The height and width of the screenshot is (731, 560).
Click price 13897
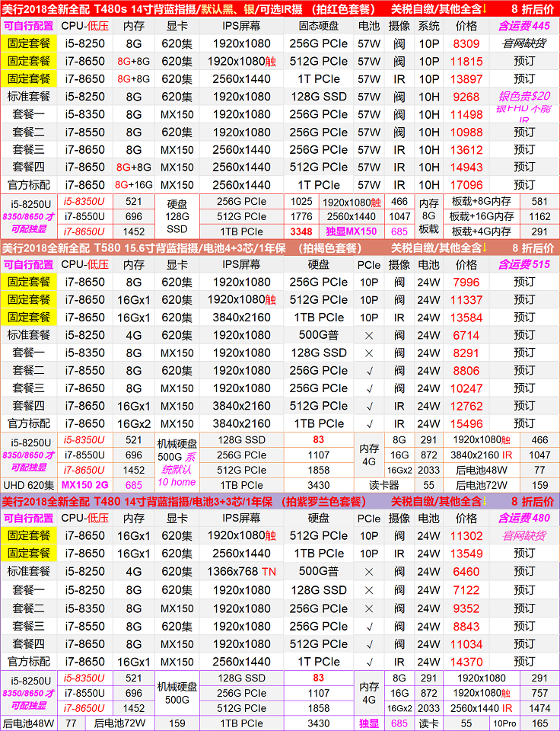coord(466,79)
